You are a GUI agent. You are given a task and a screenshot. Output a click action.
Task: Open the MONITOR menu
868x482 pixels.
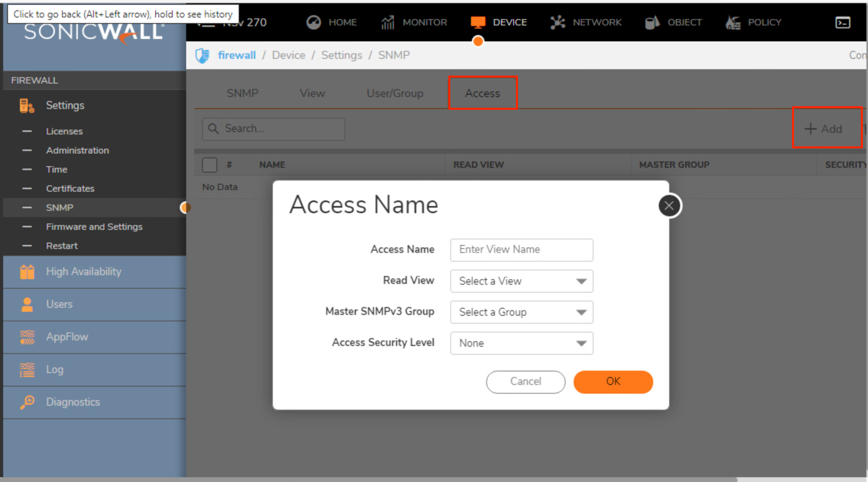click(x=424, y=22)
